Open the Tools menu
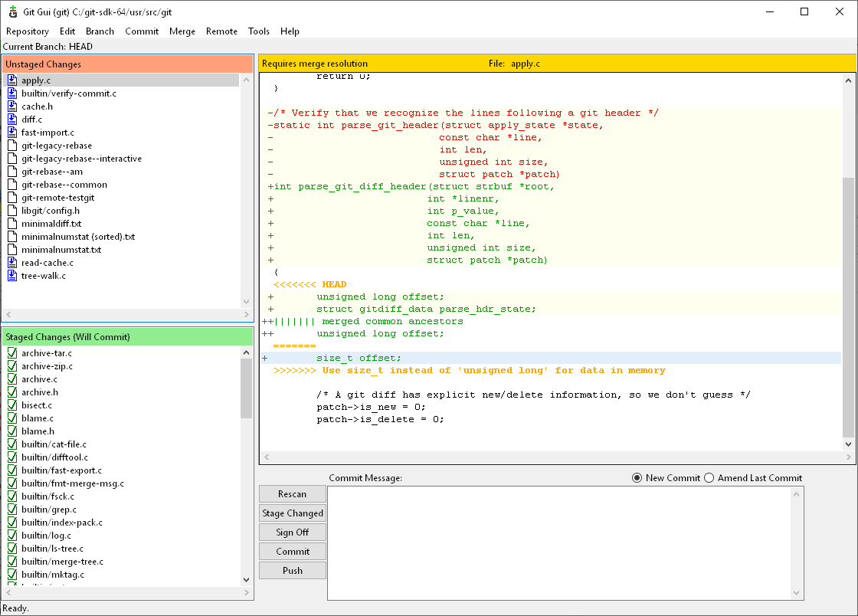This screenshot has height=616, width=858. [259, 31]
